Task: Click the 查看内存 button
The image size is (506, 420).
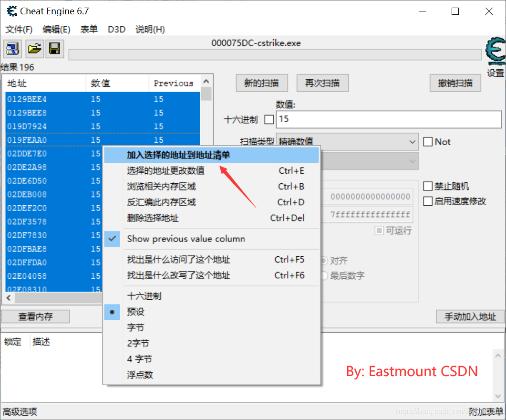Action: click(35, 317)
